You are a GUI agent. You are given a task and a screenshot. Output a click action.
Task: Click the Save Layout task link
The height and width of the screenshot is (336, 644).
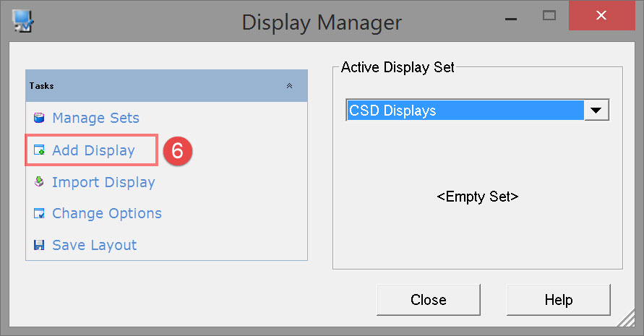[95, 246]
